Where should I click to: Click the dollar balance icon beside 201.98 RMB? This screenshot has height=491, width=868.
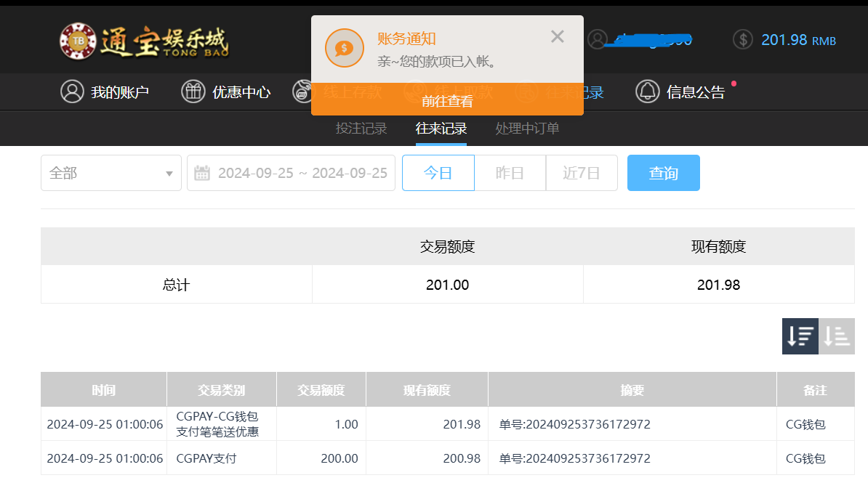coord(742,39)
